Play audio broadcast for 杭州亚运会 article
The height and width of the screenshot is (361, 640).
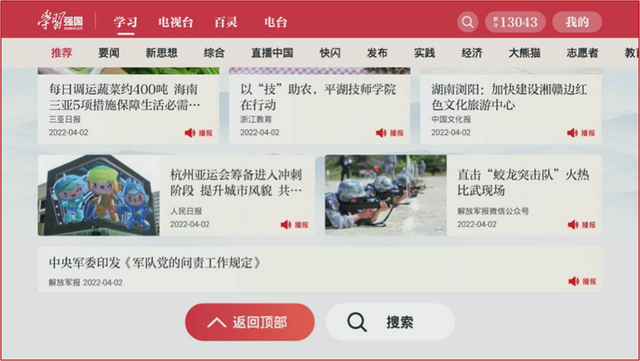point(294,225)
